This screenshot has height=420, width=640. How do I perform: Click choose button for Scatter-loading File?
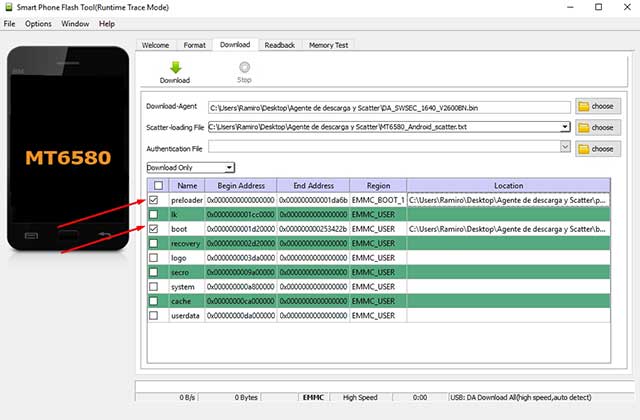[598, 127]
